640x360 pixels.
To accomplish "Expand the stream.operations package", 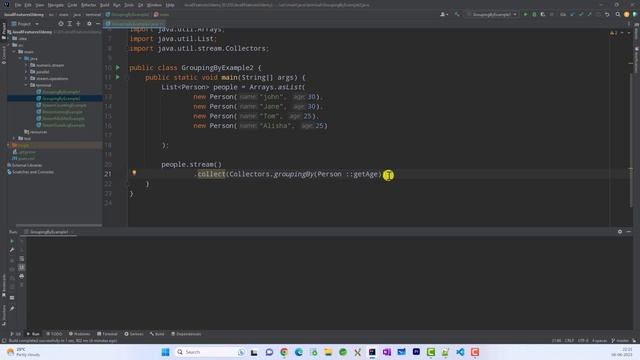I will tap(26, 78).
